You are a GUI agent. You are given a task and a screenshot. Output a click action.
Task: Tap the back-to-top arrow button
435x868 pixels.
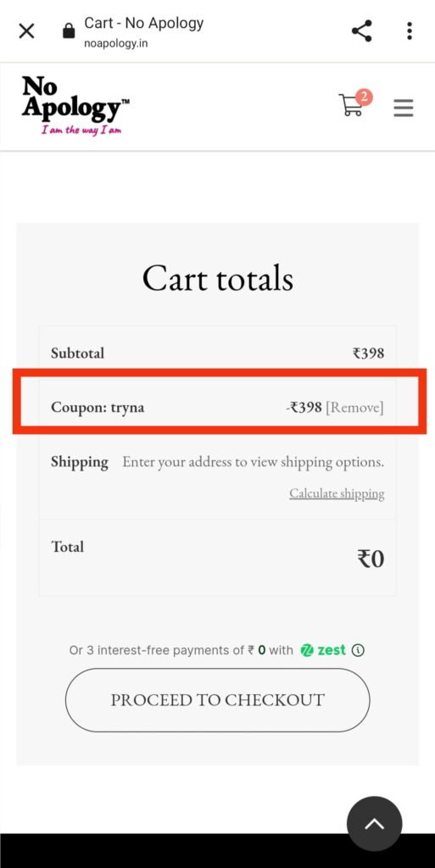pos(375,824)
